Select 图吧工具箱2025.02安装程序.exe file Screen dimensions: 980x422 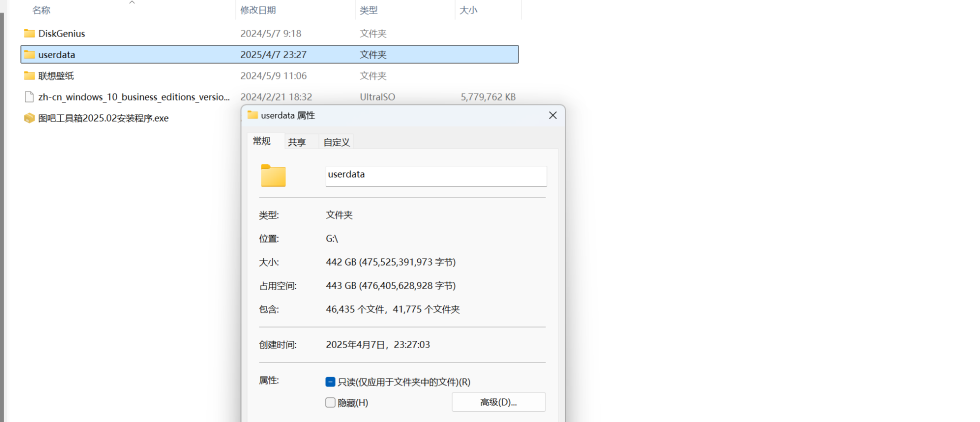(103, 118)
